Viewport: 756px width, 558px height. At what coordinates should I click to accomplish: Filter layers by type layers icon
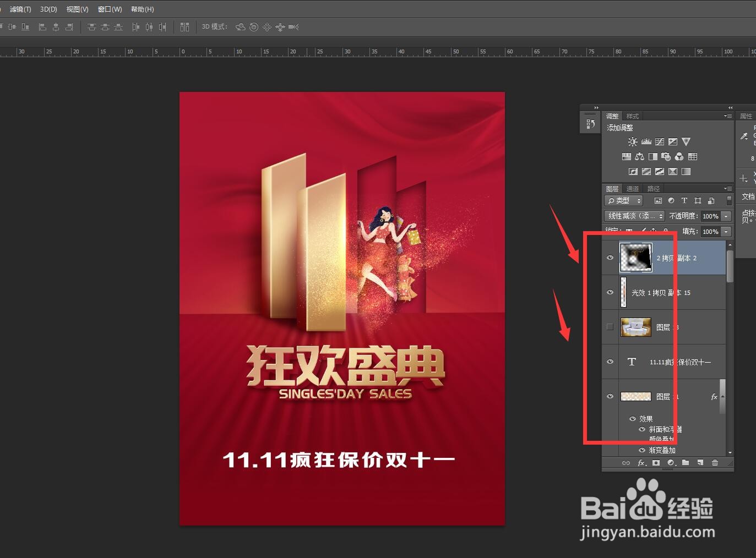[684, 201]
